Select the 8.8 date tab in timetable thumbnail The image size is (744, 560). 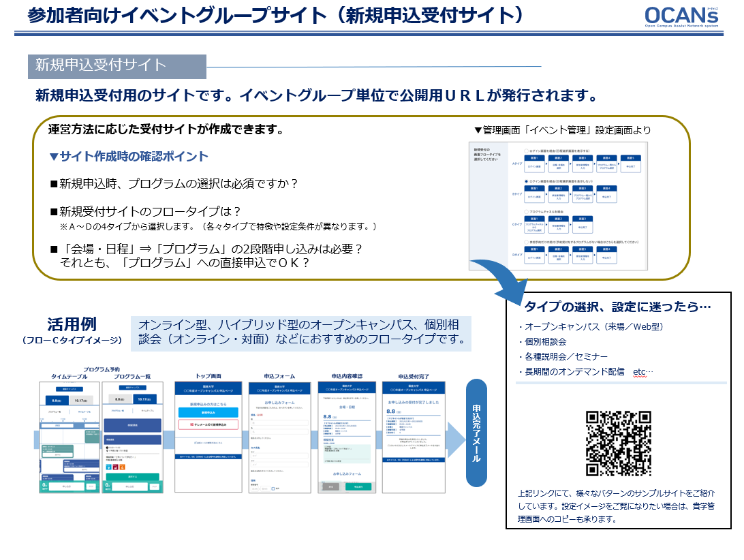[57, 400]
